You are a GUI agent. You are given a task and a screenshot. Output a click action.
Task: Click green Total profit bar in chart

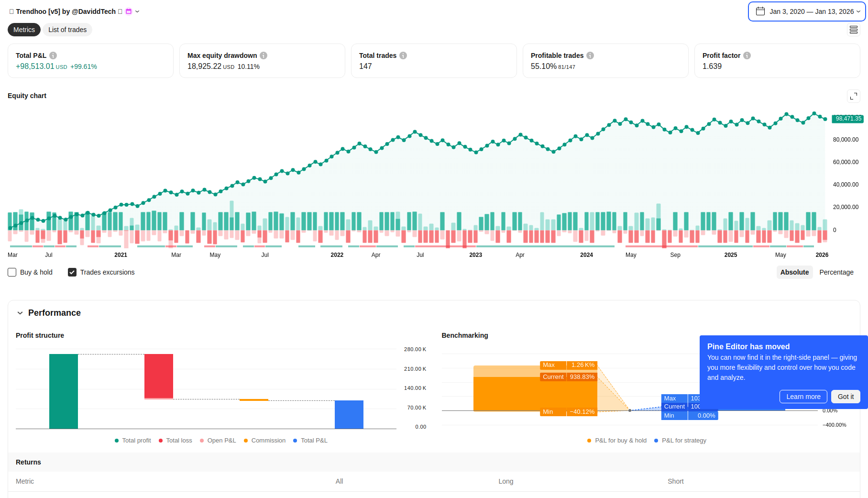click(x=64, y=391)
